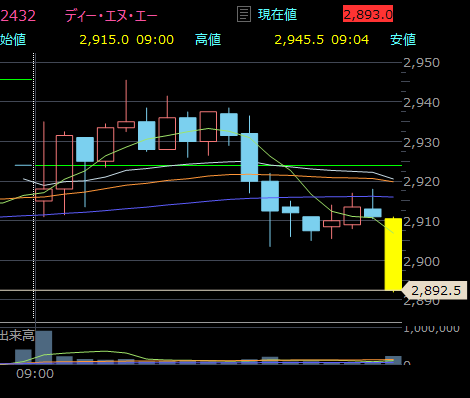Select the stock name ディー・エヌ・エー
Image resolution: width=470 pixels, height=398 pixels.
tap(111, 16)
